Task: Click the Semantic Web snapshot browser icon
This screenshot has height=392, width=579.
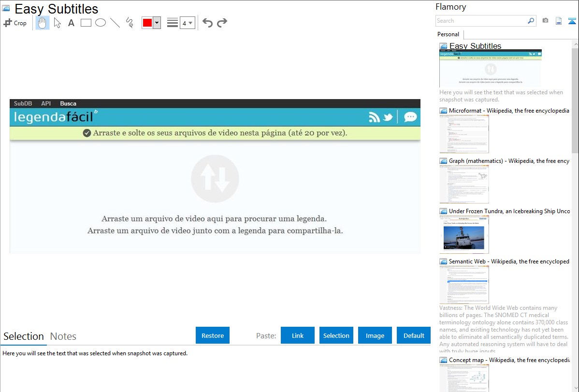Action: [443, 261]
